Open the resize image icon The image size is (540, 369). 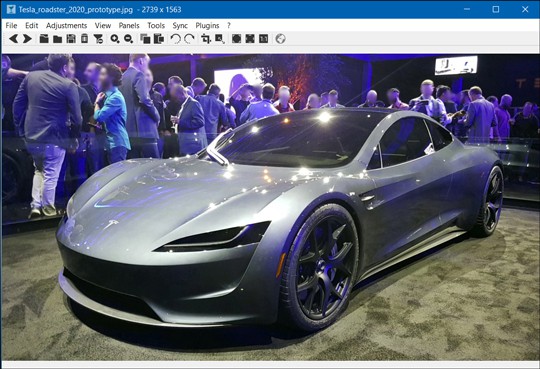pos(220,39)
